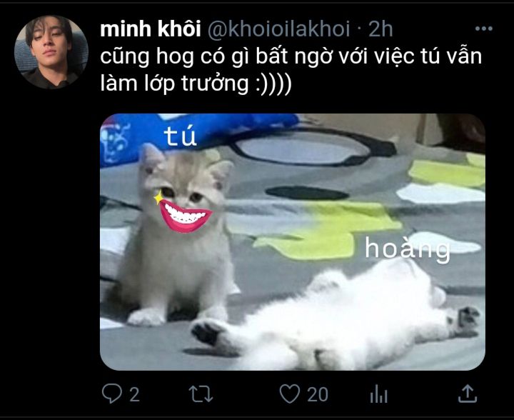Click the yellow sparkle star sticker
Screen dimensions: 514x420
pos(158,196)
